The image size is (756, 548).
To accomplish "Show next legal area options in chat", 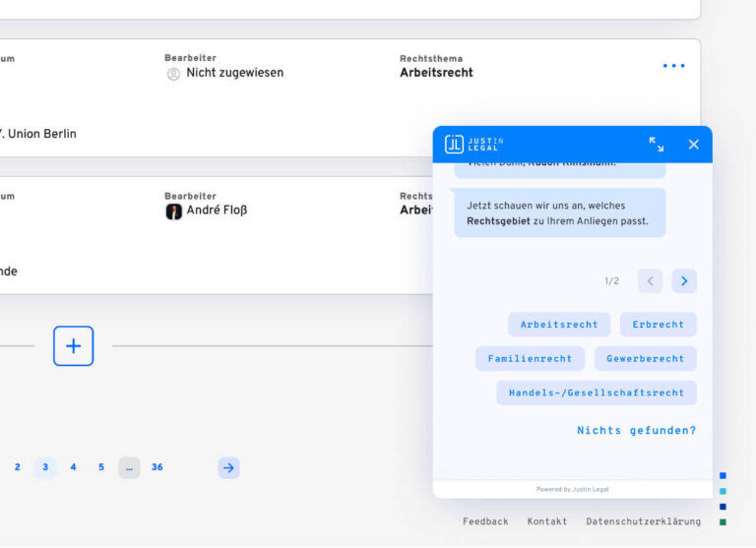I will (684, 281).
